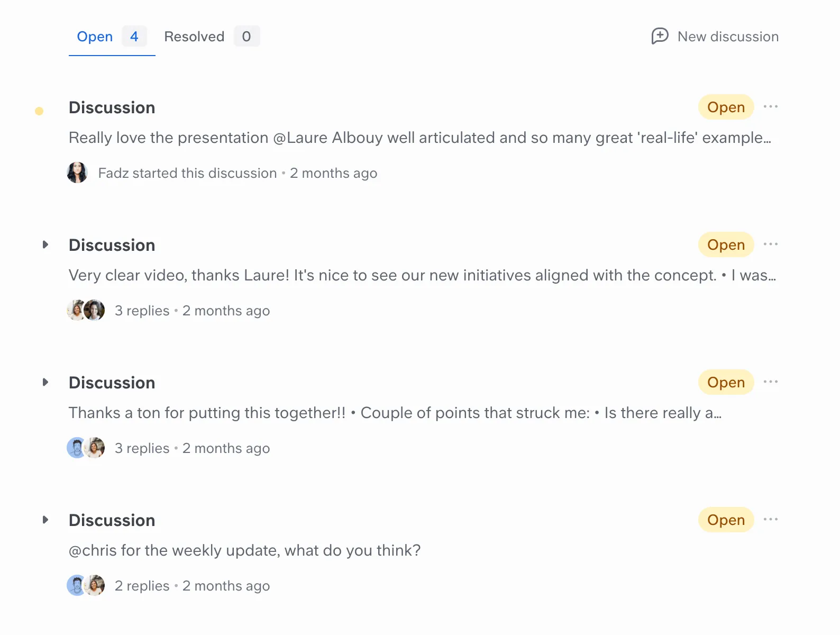The image size is (840, 635).
Task: Open more options for '@chris weekly update' discussion
Action: coord(771,520)
